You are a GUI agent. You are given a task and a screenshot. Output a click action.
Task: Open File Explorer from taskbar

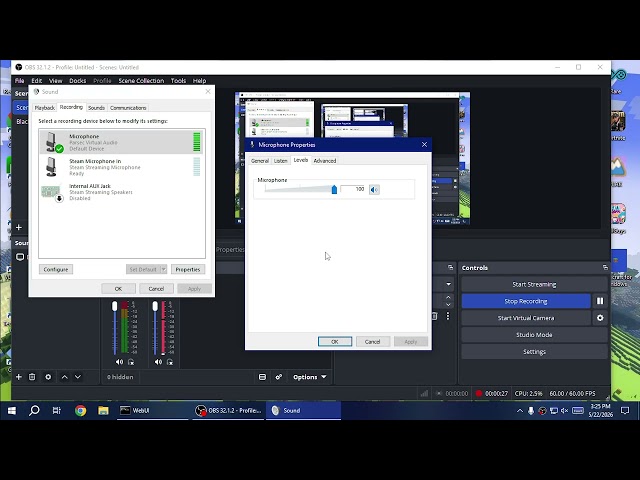(103, 411)
